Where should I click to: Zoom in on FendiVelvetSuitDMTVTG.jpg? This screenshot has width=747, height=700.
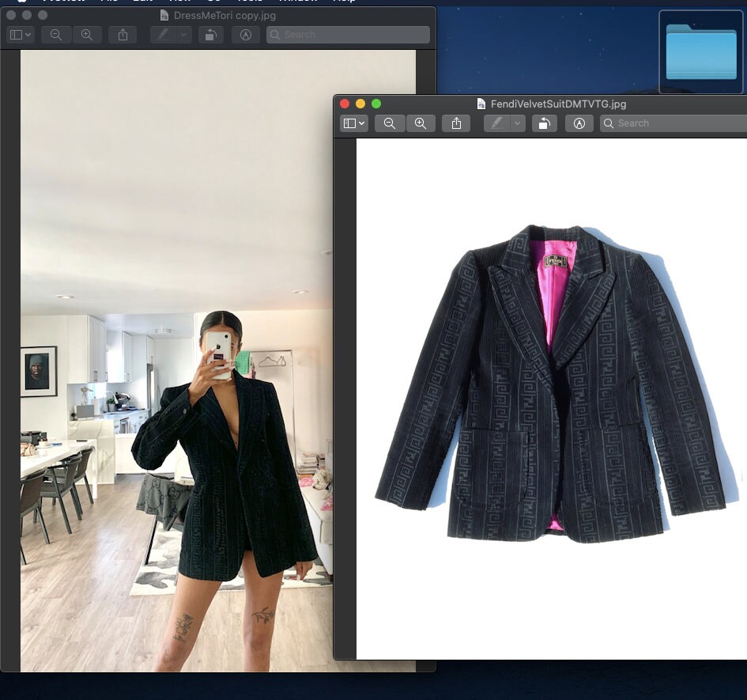coord(421,123)
